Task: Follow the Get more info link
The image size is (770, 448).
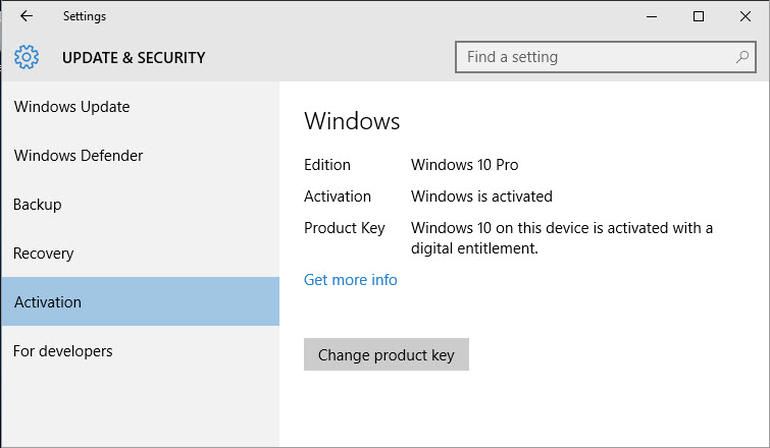Action: click(x=351, y=280)
